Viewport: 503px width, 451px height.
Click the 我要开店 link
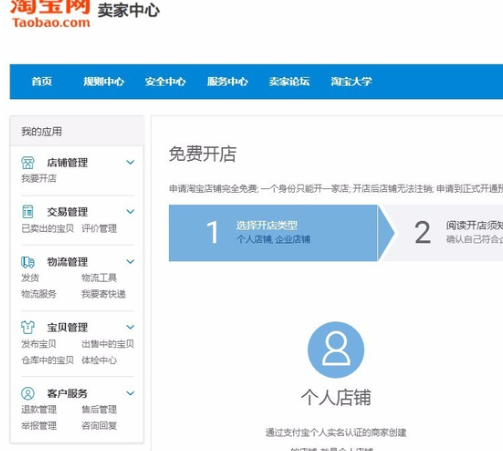click(39, 179)
